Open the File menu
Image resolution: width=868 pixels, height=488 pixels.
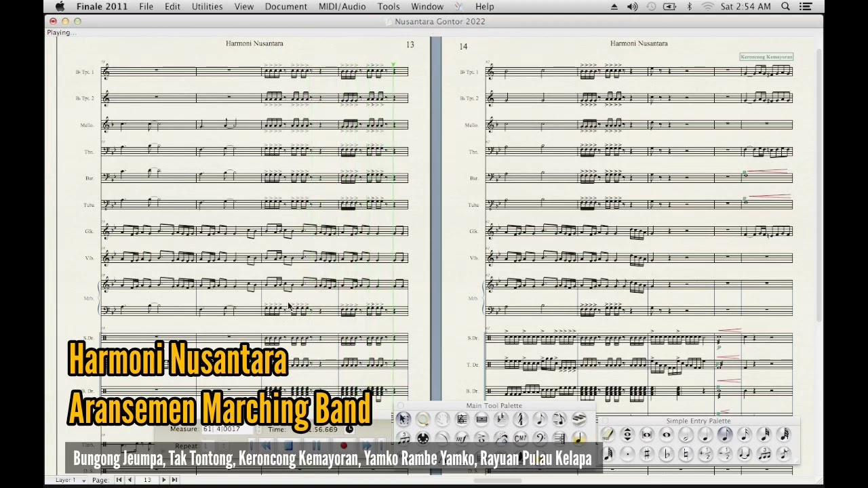point(146,7)
